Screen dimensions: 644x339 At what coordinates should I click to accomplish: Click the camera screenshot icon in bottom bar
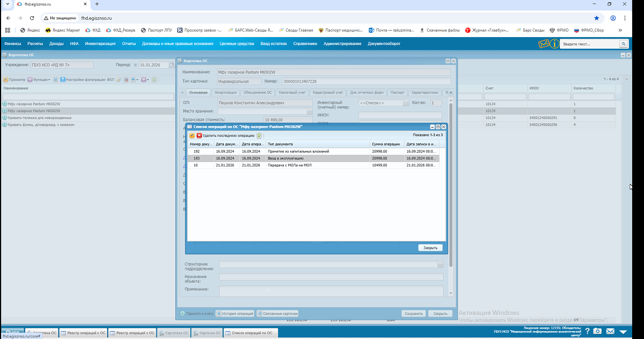(597, 331)
